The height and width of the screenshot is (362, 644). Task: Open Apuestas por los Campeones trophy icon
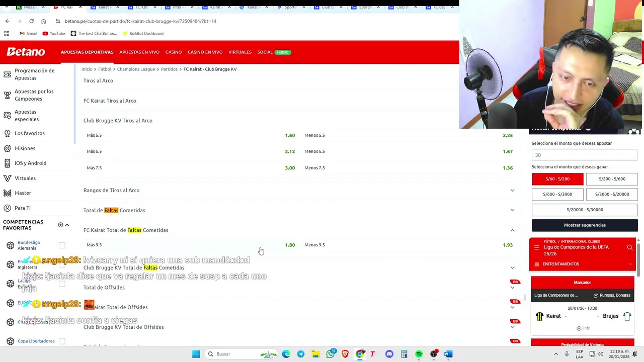tap(7, 95)
